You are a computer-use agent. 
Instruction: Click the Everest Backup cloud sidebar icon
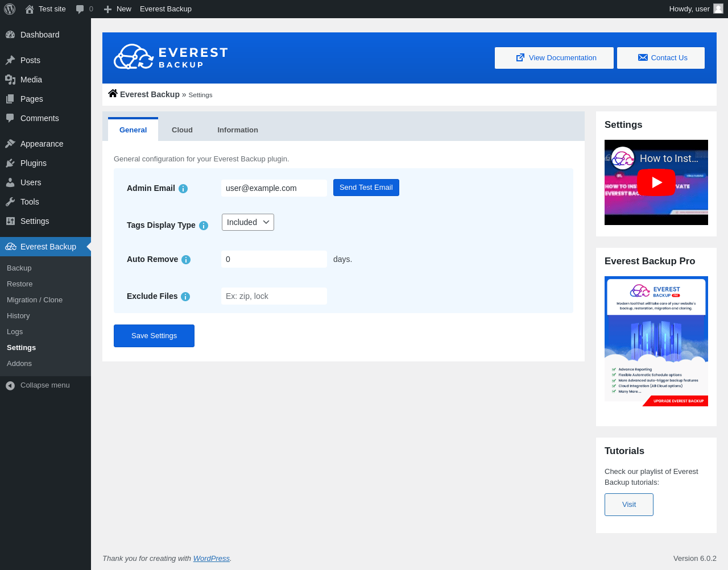click(11, 247)
